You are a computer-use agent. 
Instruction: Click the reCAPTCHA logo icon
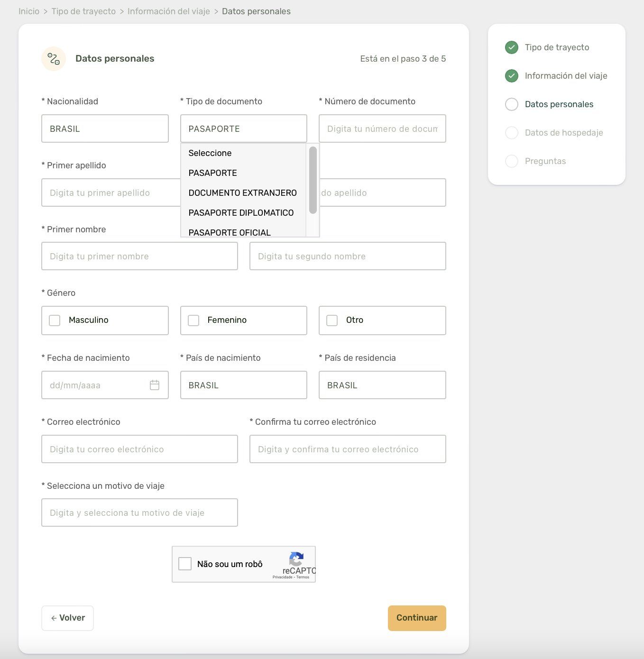(296, 559)
